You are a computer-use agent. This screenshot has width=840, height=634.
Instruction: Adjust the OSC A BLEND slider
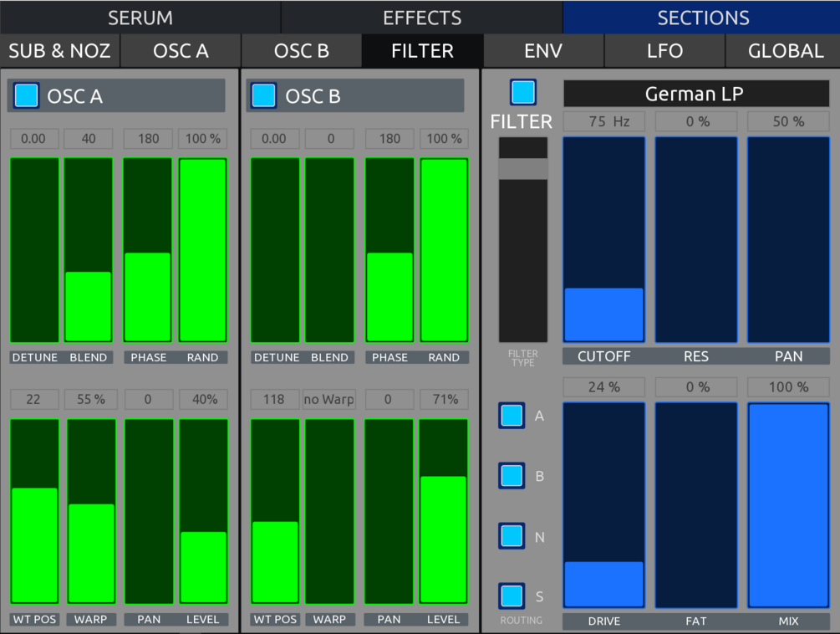[x=89, y=250]
